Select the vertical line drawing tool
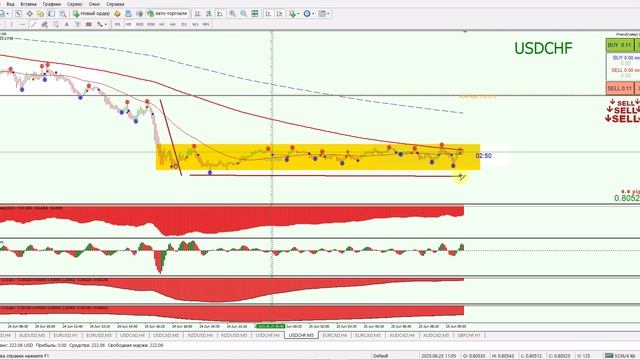This screenshot has height=360, width=640. [11, 24]
